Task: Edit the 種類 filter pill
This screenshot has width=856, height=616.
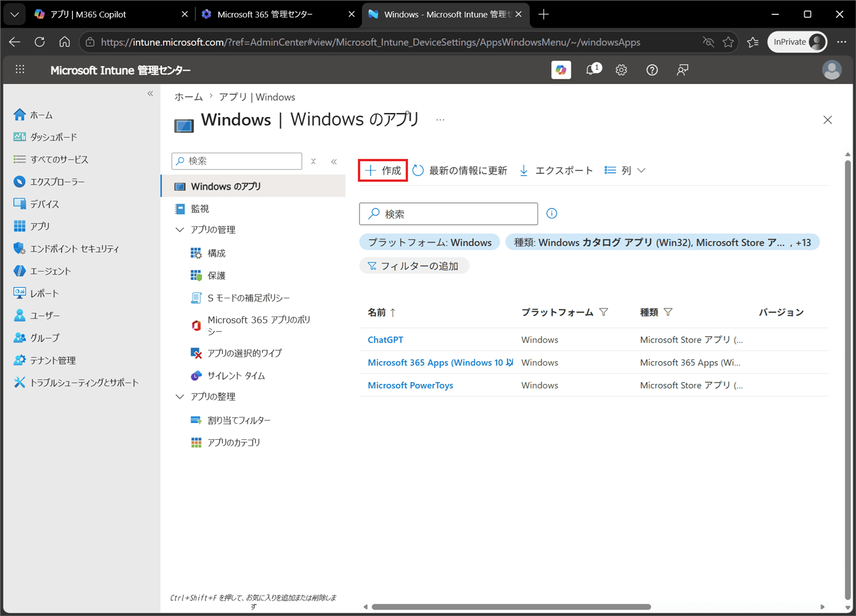Action: 662,242
